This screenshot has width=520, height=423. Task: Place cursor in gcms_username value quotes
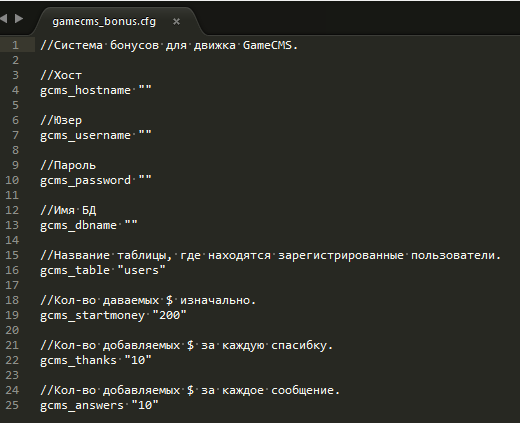(x=145, y=135)
